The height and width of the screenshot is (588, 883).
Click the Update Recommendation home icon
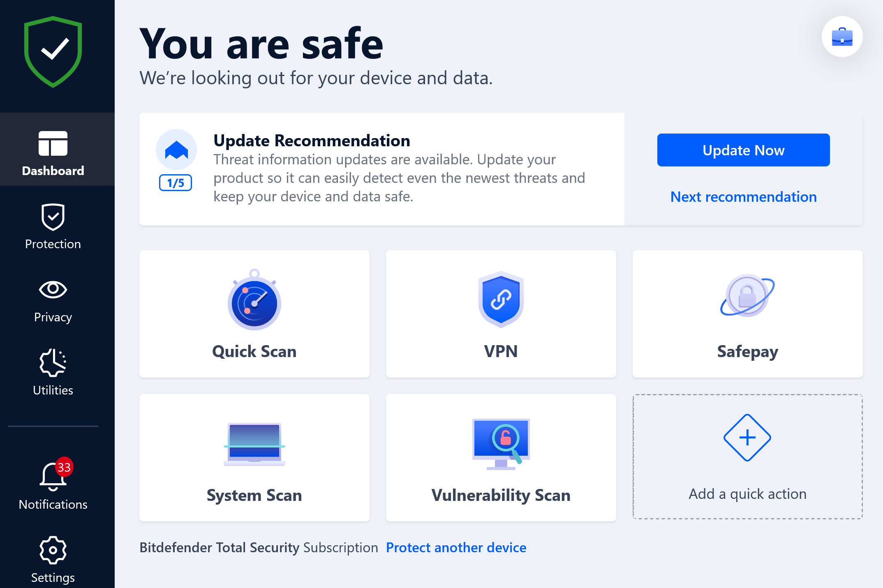[x=176, y=150]
